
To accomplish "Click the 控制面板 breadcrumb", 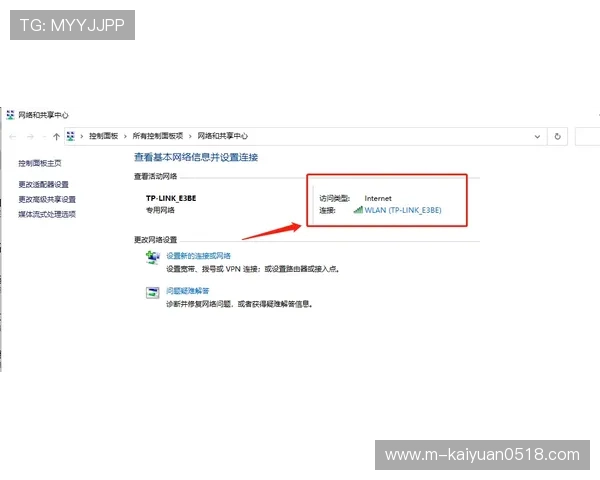I will click(x=103, y=136).
